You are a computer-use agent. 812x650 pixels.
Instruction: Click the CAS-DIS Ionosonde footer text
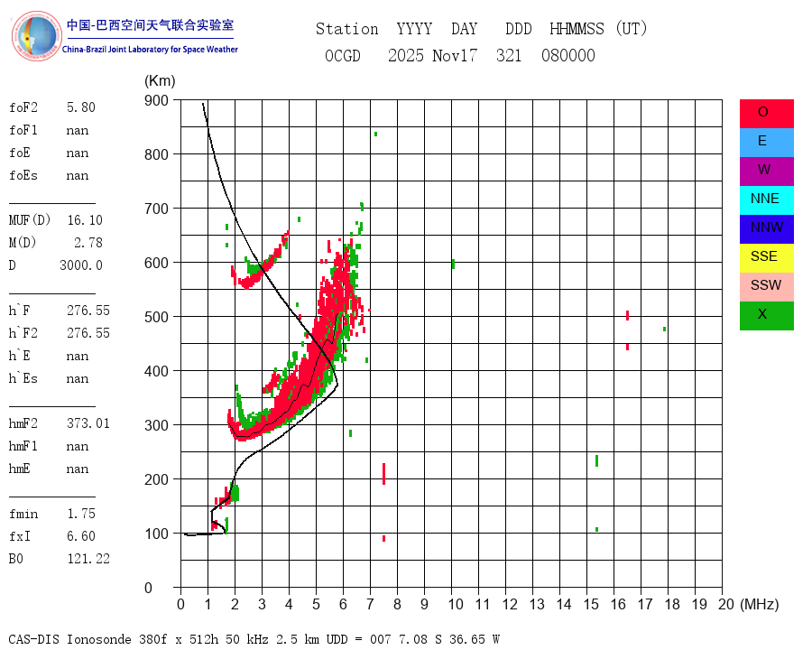pyautogui.click(x=254, y=640)
